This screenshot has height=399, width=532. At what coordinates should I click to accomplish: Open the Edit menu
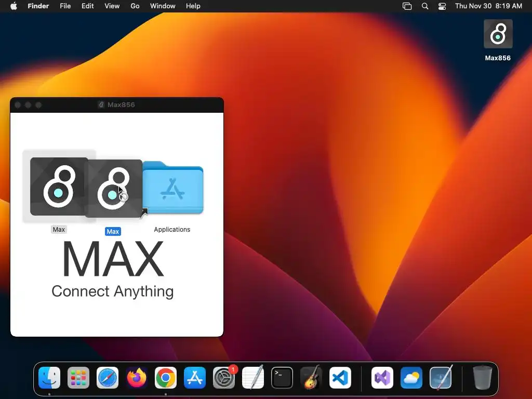87,6
